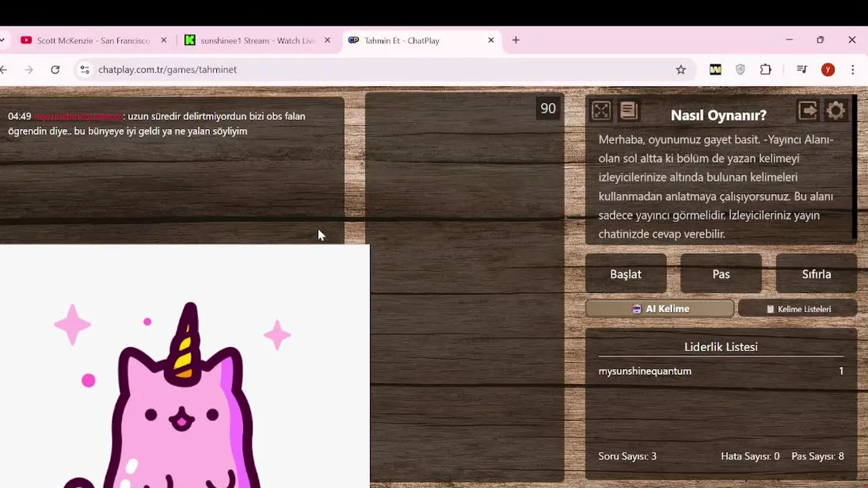Open the document pages icon beside fullscreen

click(x=629, y=110)
